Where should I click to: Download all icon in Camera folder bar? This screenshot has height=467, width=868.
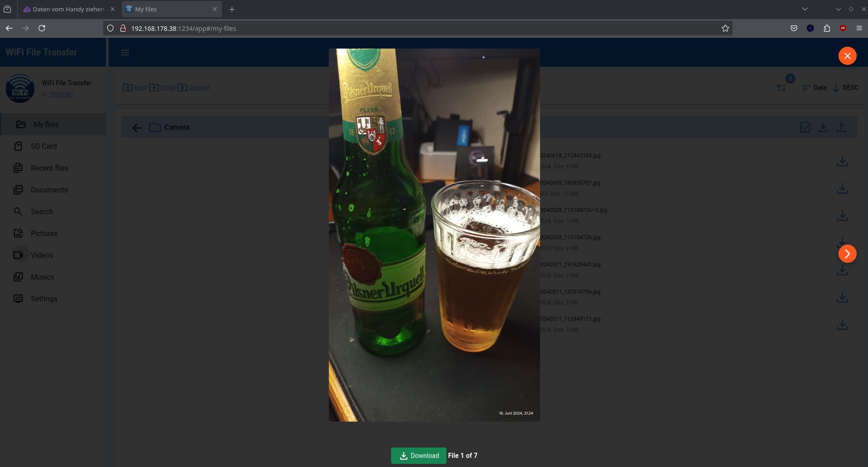tap(823, 128)
